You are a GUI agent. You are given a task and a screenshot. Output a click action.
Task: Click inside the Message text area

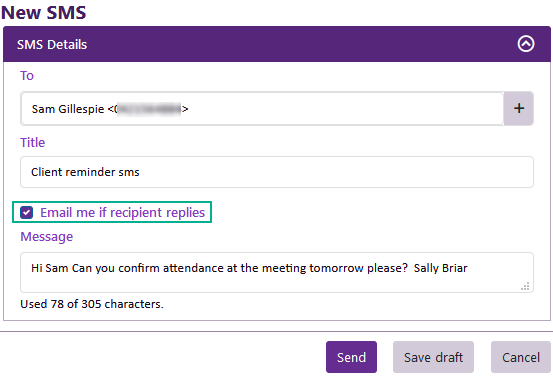pos(277,272)
